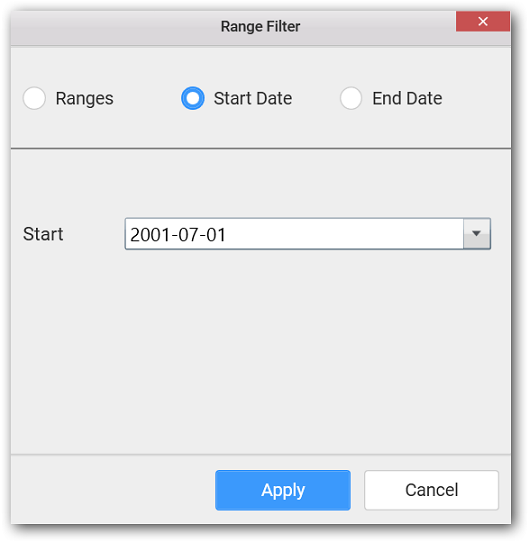Choose filtering by End Date circle
This screenshot has width=529, height=542.
point(351,98)
